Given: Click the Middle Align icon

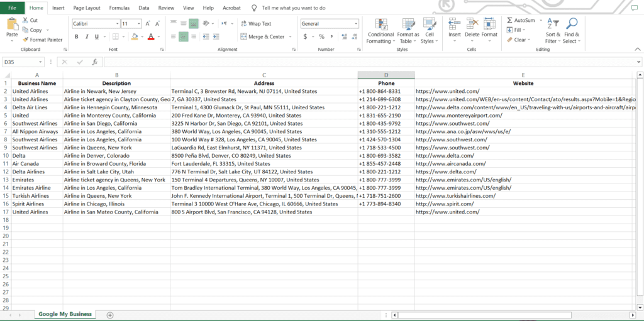Looking at the screenshot, I should point(183,23).
